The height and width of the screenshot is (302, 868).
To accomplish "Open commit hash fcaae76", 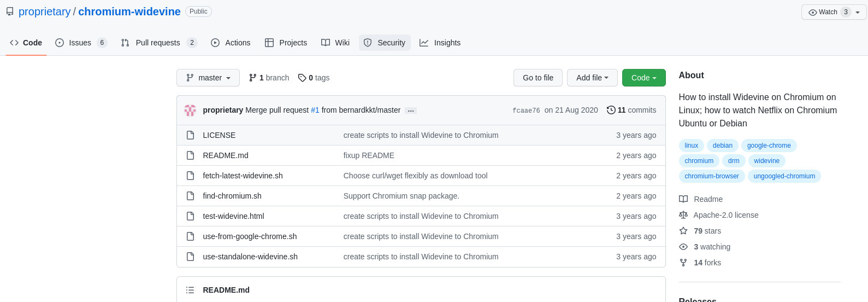I will click(526, 111).
